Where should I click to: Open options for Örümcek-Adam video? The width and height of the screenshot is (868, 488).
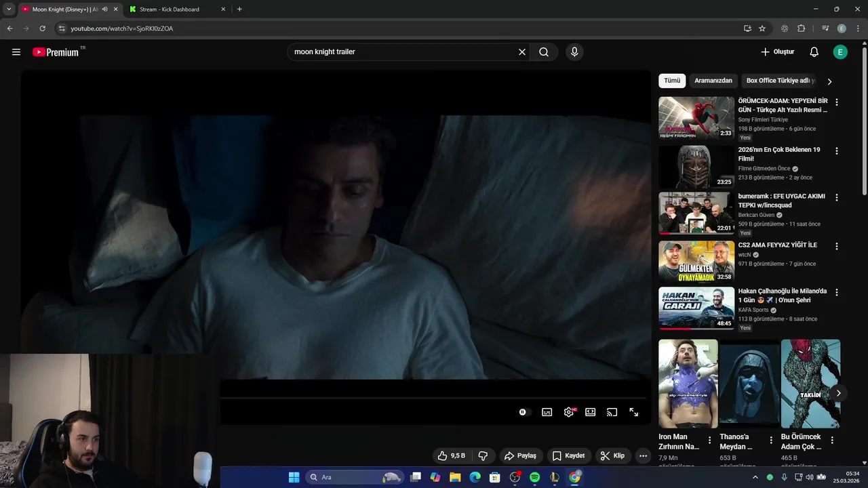[x=837, y=102]
